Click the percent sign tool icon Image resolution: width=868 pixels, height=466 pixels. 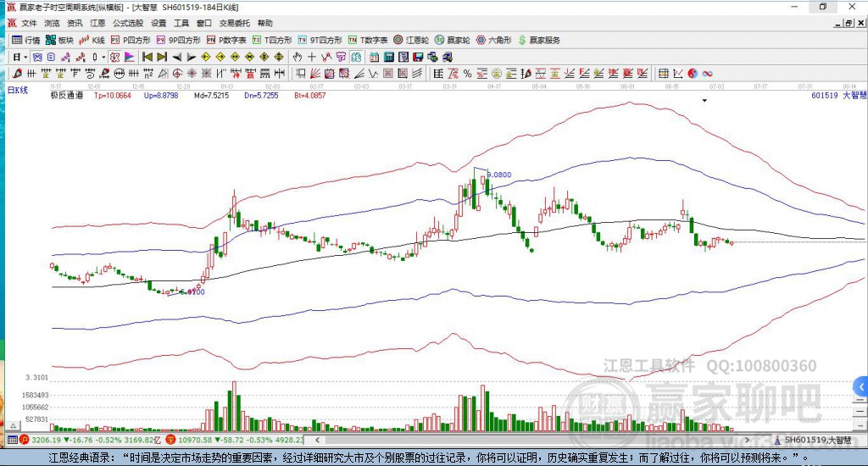point(467,74)
